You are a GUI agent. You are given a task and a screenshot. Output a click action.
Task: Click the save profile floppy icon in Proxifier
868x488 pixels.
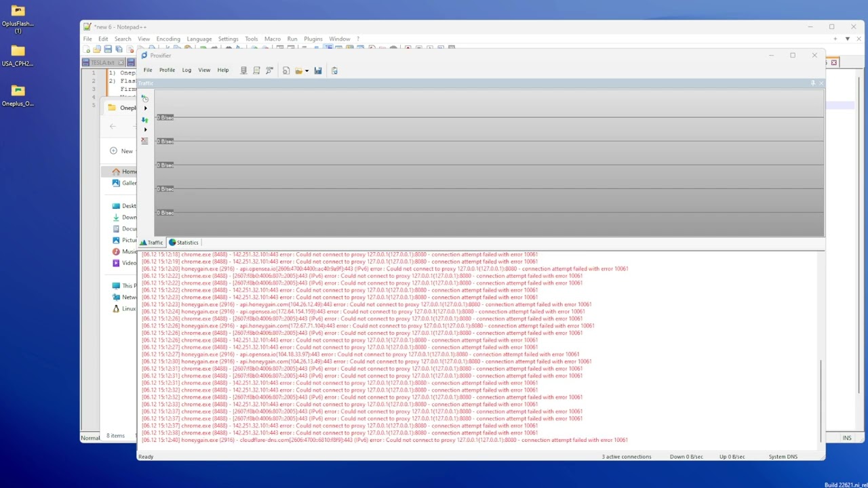[317, 70]
